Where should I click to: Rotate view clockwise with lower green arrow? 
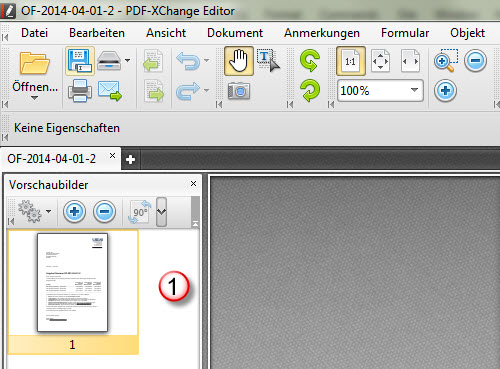[x=310, y=90]
